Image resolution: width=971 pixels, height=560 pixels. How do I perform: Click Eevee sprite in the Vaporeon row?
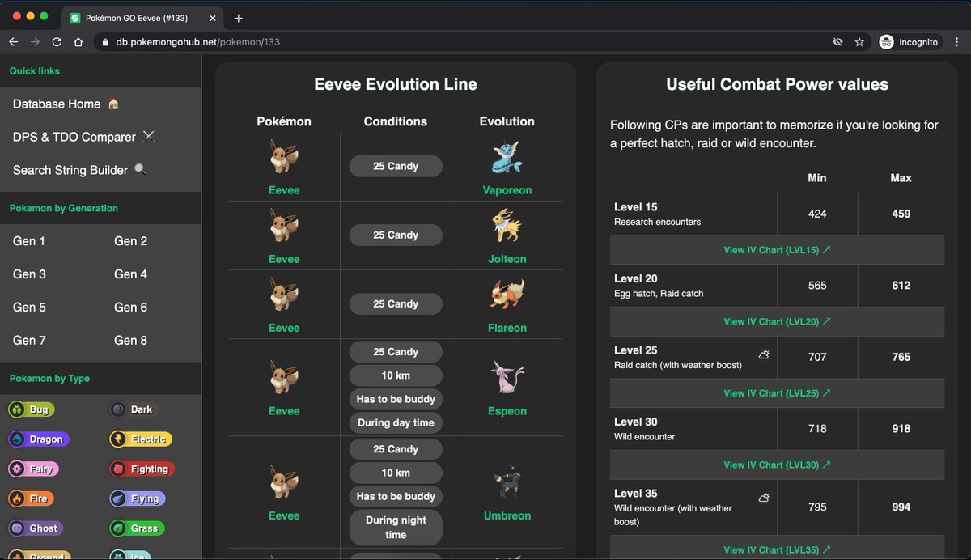(x=284, y=158)
